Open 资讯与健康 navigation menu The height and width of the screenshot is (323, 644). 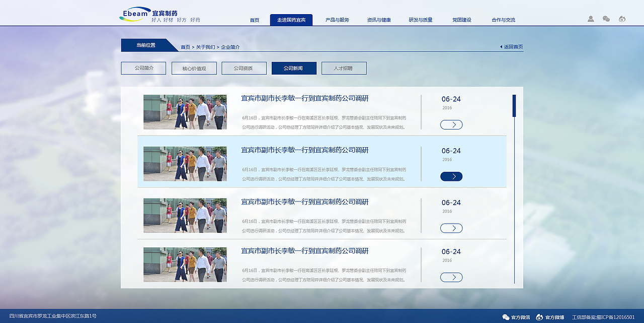tap(379, 20)
